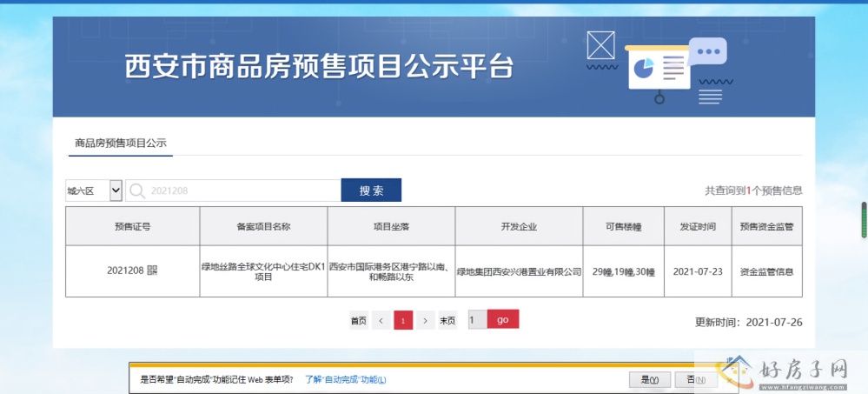Jump to 末页 last page
The width and height of the screenshot is (868, 394).
pyautogui.click(x=447, y=320)
